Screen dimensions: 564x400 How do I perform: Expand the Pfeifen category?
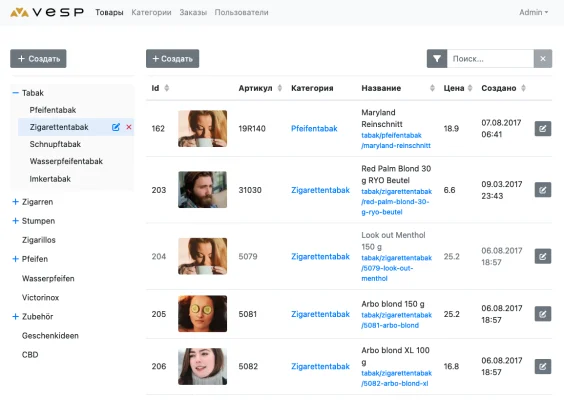tap(15, 259)
